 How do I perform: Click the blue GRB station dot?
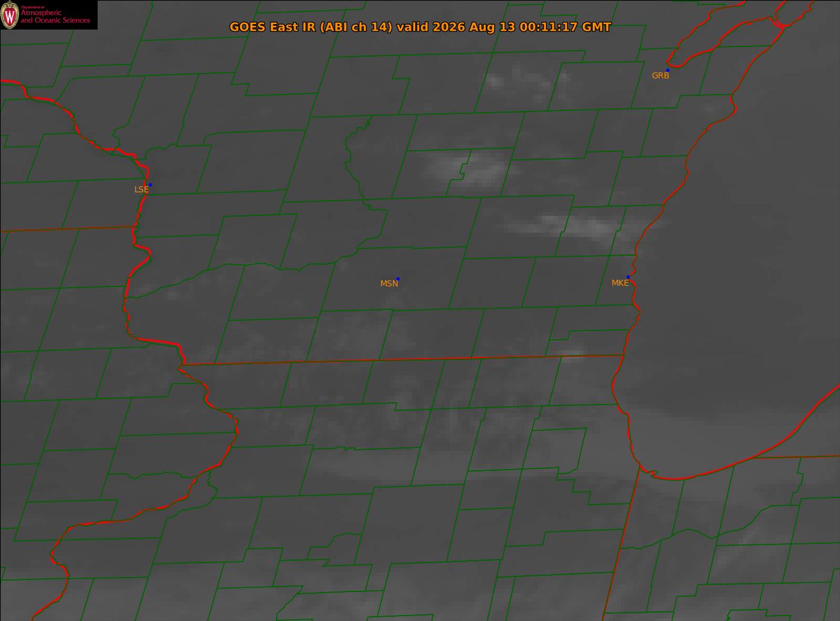668,71
